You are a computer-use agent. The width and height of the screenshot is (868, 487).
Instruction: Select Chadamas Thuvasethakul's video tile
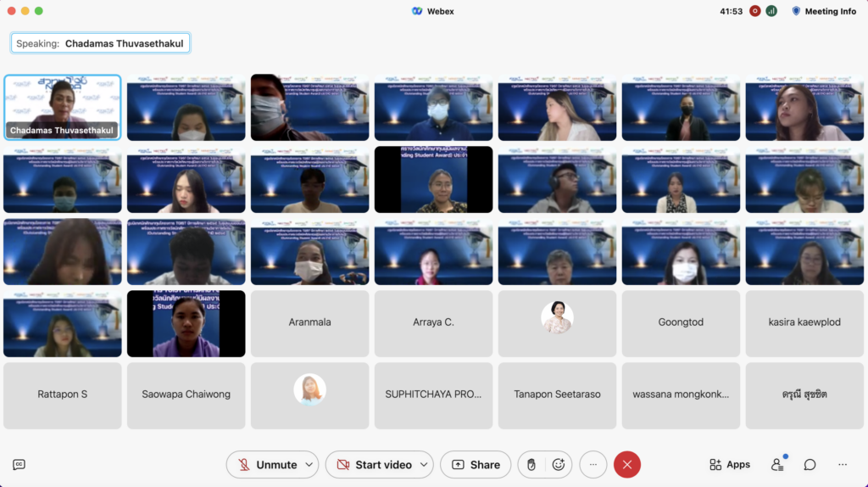[63, 107]
